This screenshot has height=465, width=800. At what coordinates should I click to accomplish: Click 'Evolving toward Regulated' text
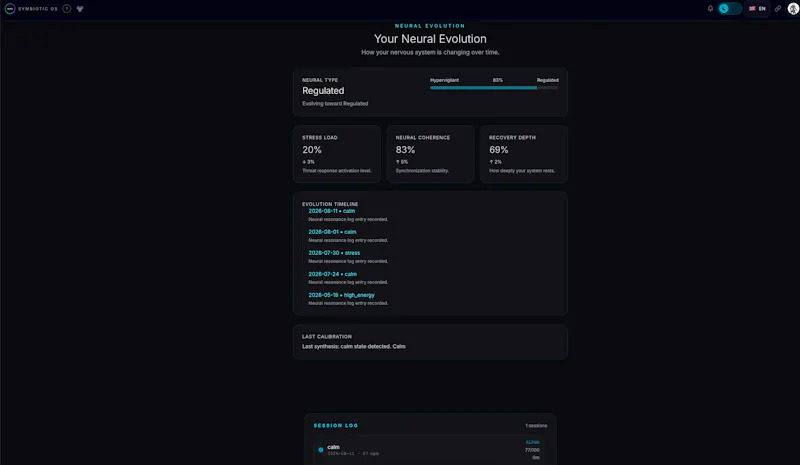coord(335,104)
